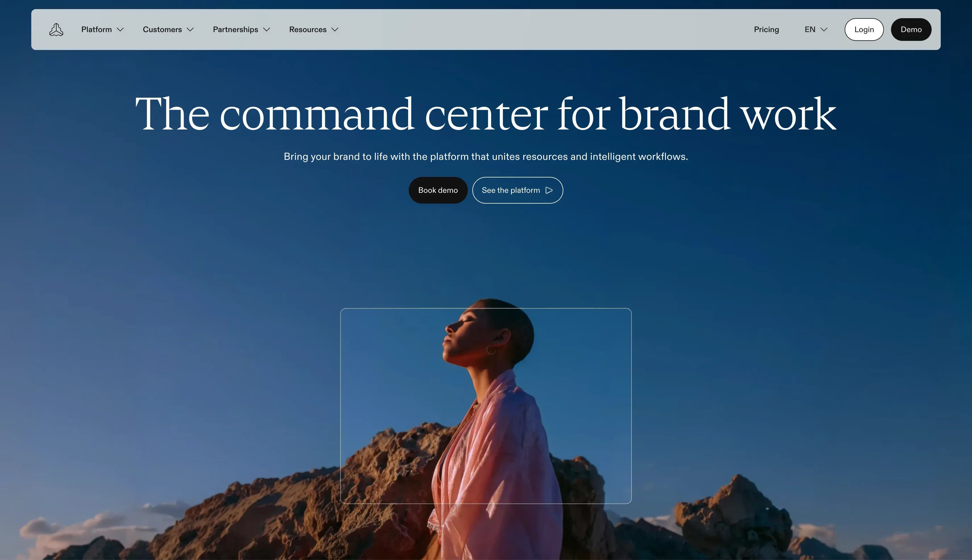Select the Resources navigation label
972x560 pixels.
pos(308,30)
